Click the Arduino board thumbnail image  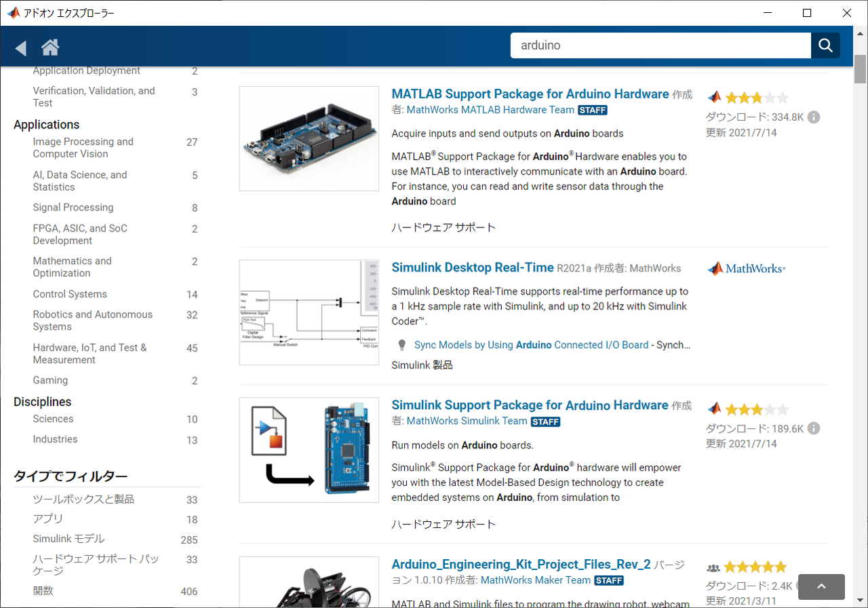point(309,138)
